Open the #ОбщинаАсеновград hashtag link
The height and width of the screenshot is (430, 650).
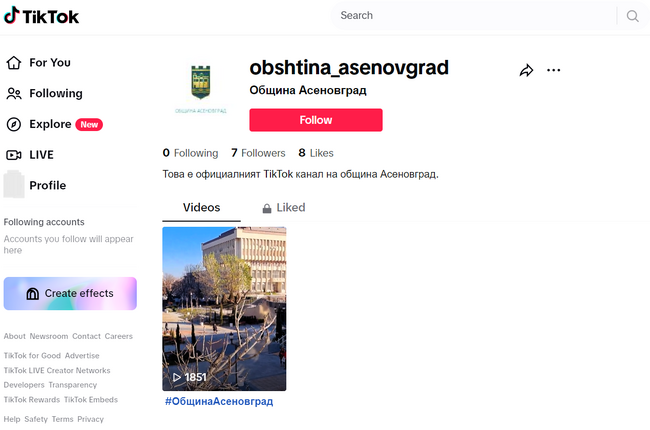[x=219, y=401]
